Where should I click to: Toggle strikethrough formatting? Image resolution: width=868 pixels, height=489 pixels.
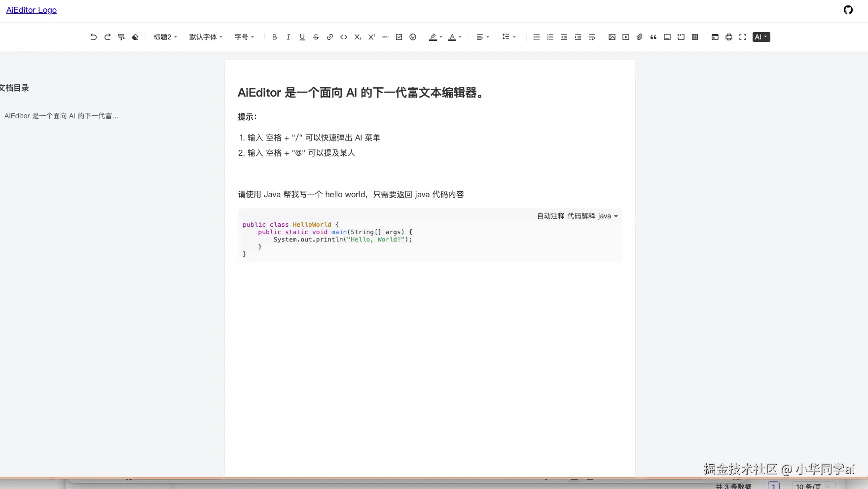coord(316,37)
